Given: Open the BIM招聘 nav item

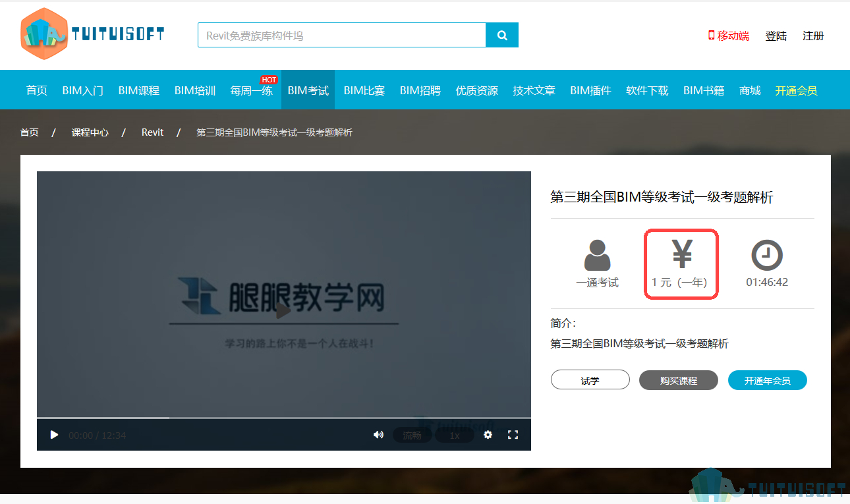Looking at the screenshot, I should pyautogui.click(x=420, y=90).
